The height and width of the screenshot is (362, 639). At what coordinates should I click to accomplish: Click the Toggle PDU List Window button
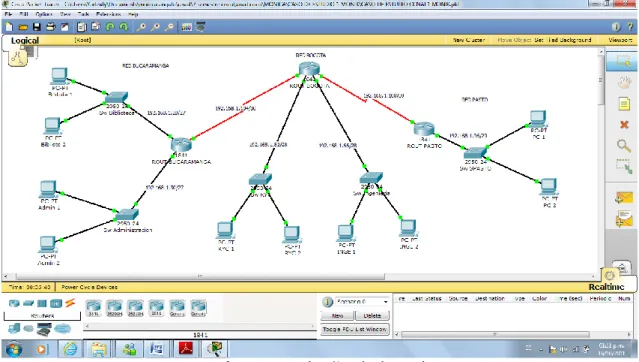pyautogui.click(x=355, y=329)
